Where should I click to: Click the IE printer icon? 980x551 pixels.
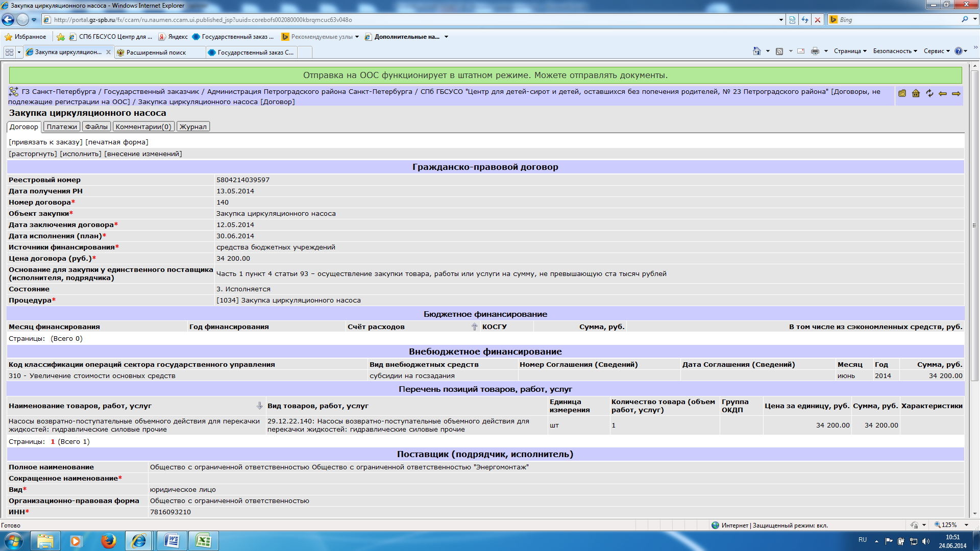[x=815, y=51]
